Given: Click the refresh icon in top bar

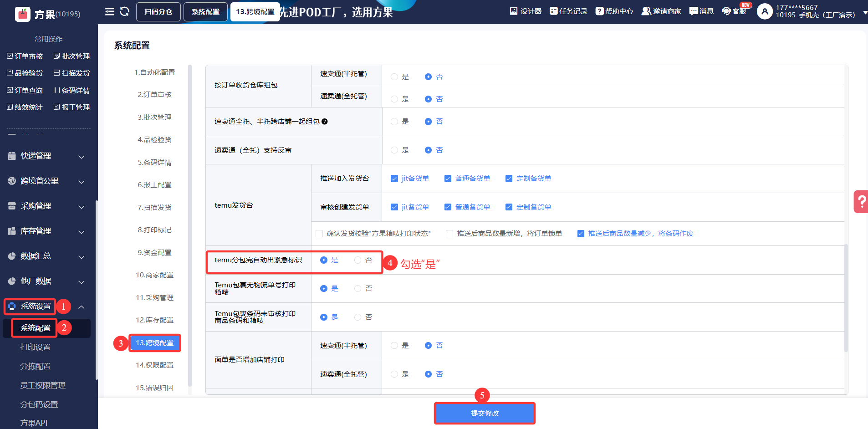Looking at the screenshot, I should [124, 11].
